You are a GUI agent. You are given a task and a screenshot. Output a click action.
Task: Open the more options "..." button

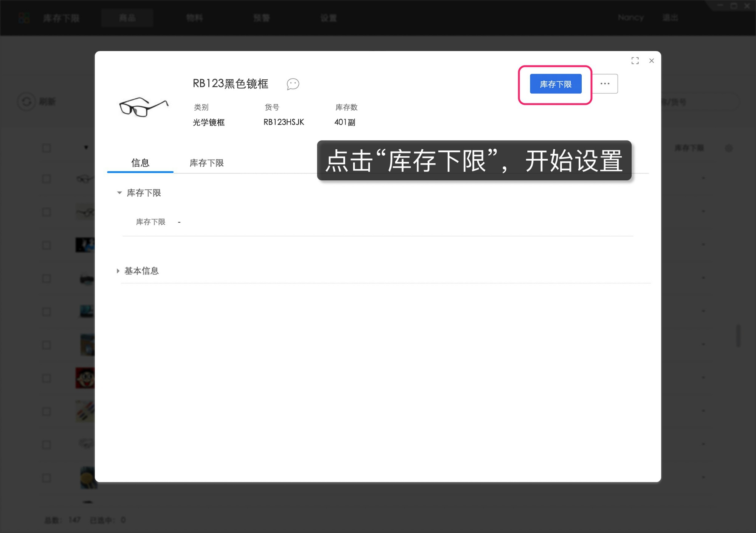(x=605, y=84)
